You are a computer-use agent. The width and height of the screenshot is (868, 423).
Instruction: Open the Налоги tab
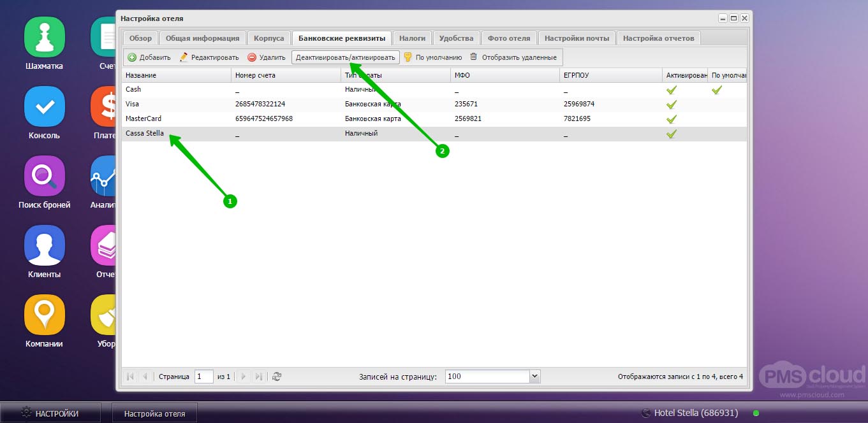click(x=412, y=38)
